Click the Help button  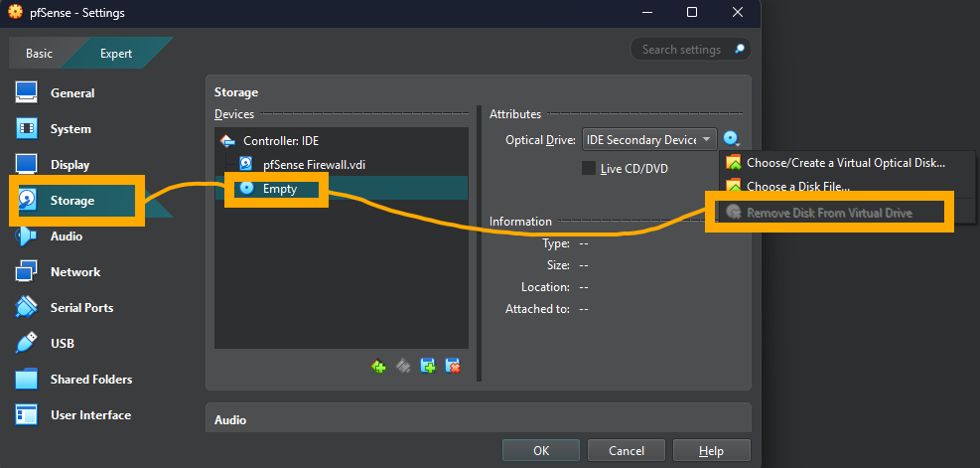711,450
